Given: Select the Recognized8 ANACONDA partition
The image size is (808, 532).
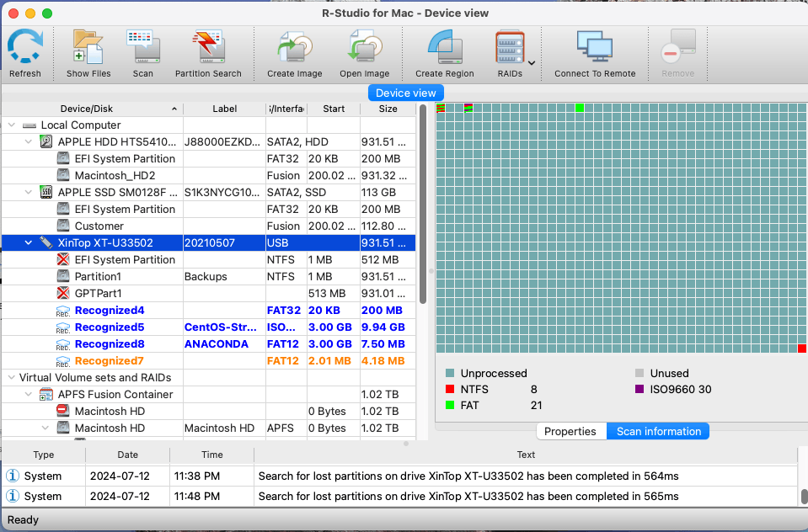Looking at the screenshot, I should point(209,344).
